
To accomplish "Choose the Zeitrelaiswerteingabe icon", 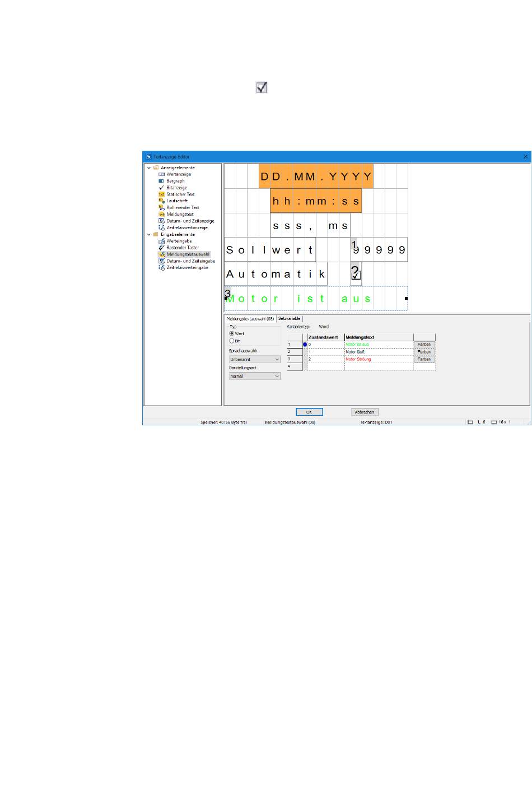I will (x=162, y=267).
